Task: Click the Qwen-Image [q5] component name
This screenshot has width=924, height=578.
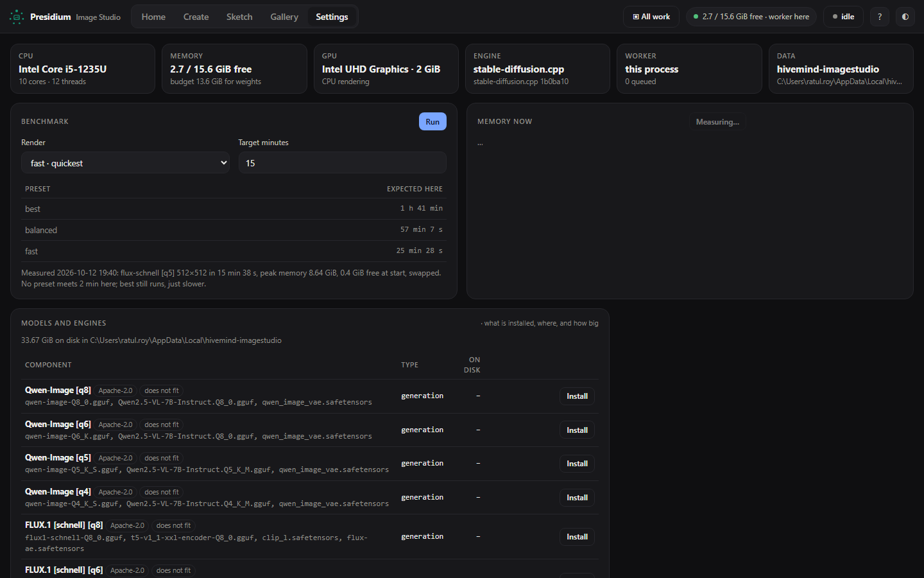Action: tap(58, 457)
